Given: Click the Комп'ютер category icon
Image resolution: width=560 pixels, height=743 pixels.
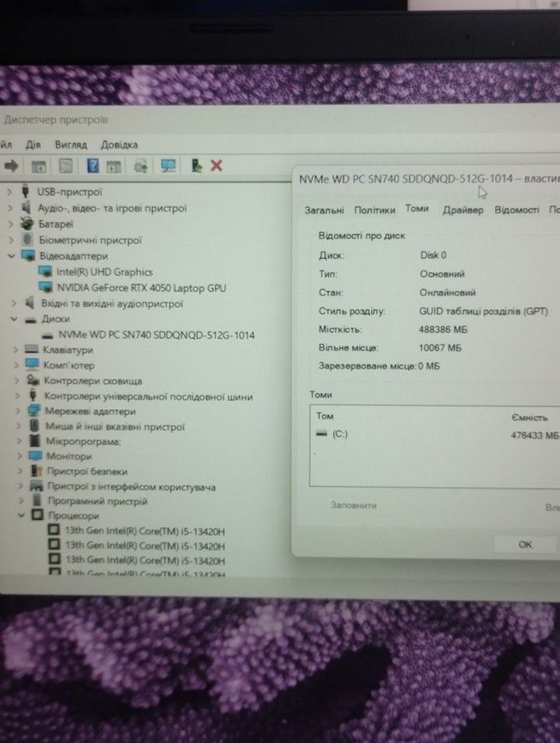Looking at the screenshot, I should pos(32,365).
